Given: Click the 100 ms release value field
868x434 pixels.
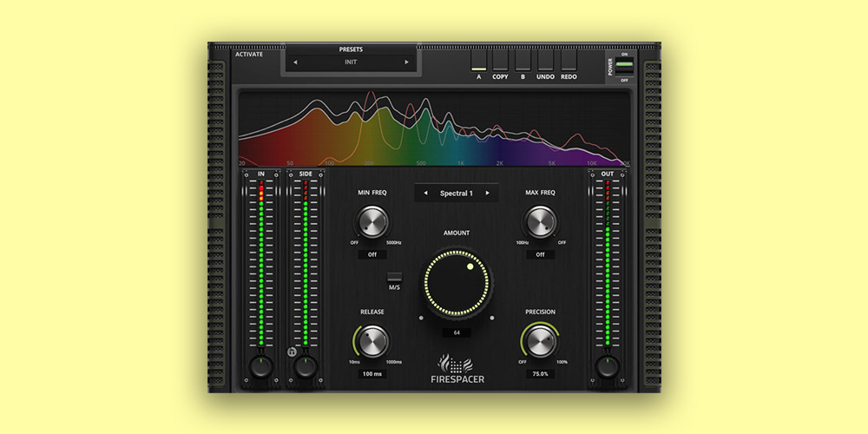Looking at the screenshot, I should (372, 374).
